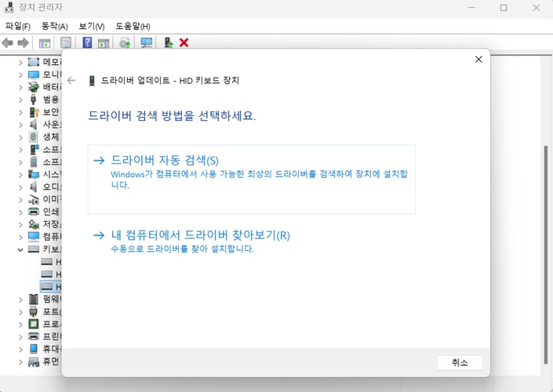Toggle the show/hide console tree toolbar icon
Screen dimensions: 553x392
point(45,43)
